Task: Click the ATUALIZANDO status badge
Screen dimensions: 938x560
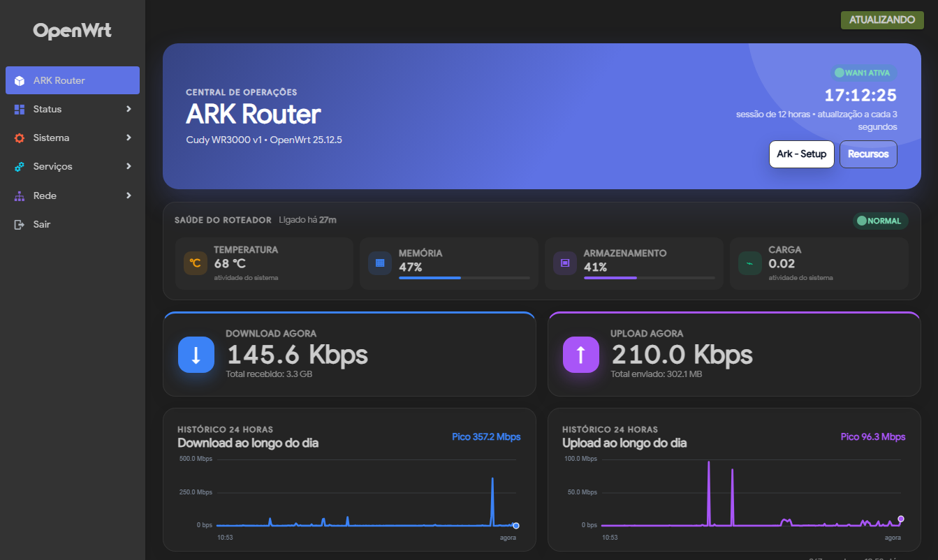Action: click(882, 20)
